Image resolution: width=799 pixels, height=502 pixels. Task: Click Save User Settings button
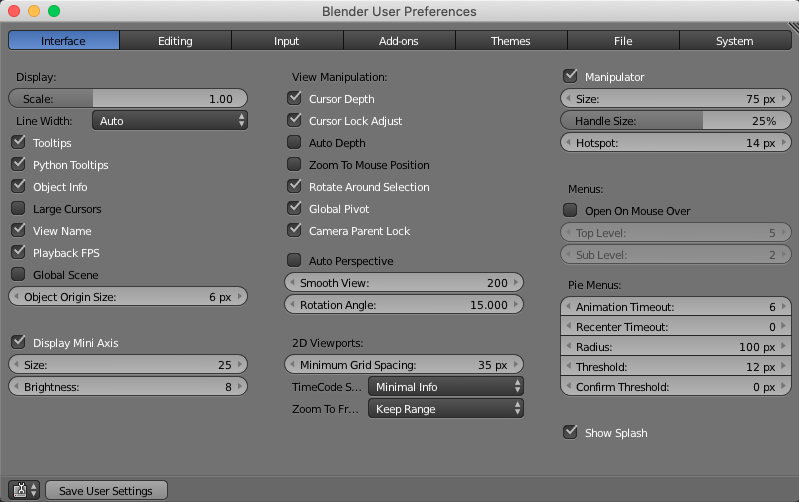(106, 490)
